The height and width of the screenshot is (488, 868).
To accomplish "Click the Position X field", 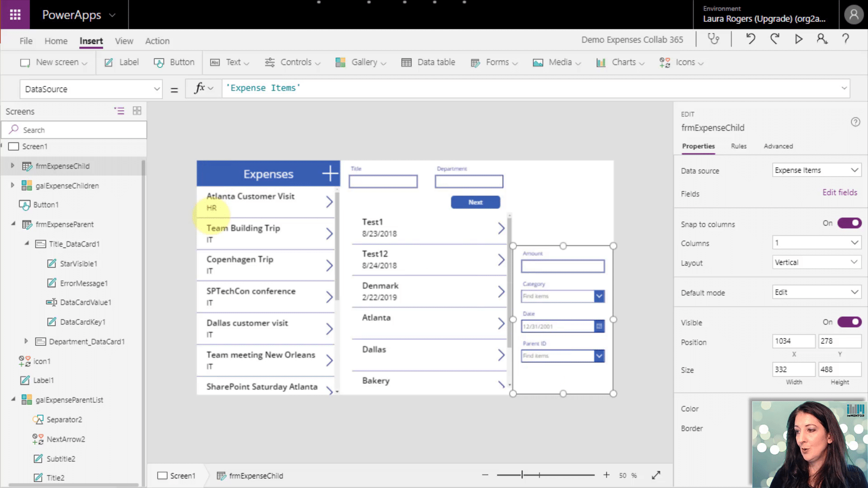I will (x=793, y=341).
